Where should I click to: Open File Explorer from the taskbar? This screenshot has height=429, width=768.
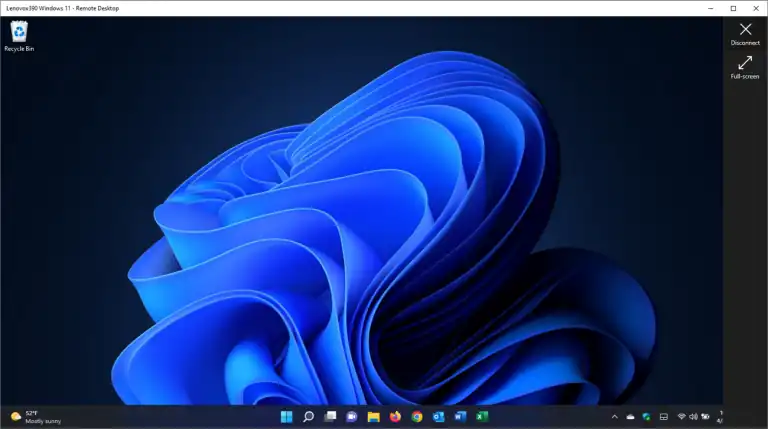[374, 417]
